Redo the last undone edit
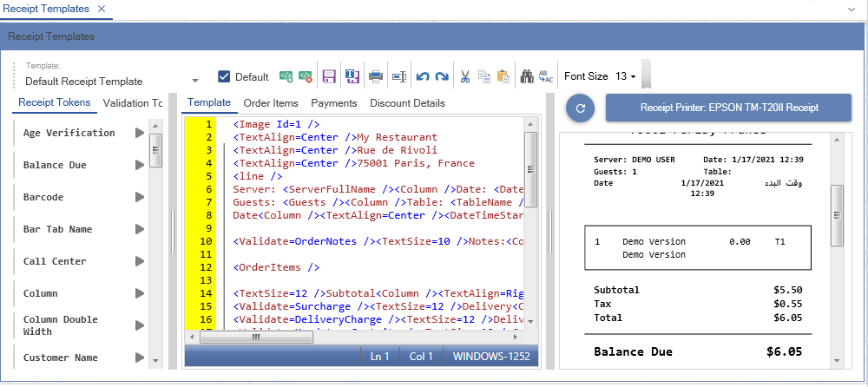This screenshot has height=387, width=868. 442,76
